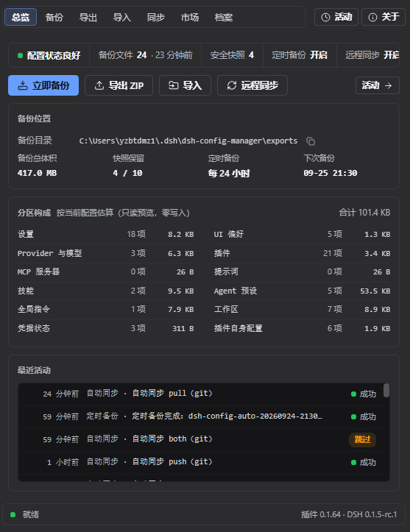Select the 插件自身配置 partition row
Screen dimensions: 410x532
(x=302, y=328)
